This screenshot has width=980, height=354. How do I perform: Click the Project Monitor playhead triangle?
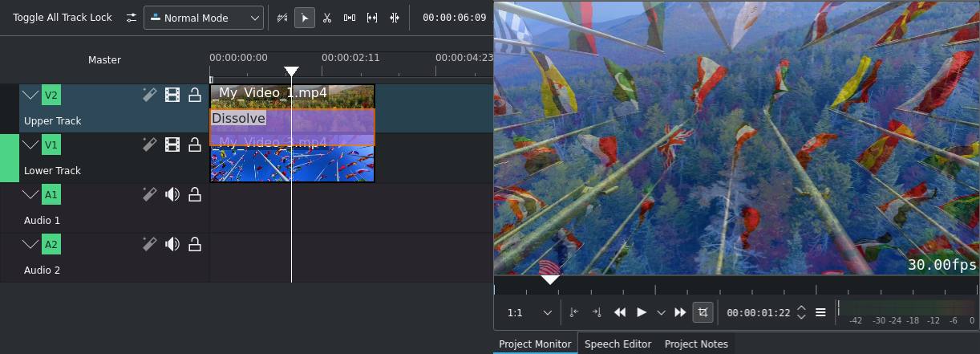click(550, 280)
